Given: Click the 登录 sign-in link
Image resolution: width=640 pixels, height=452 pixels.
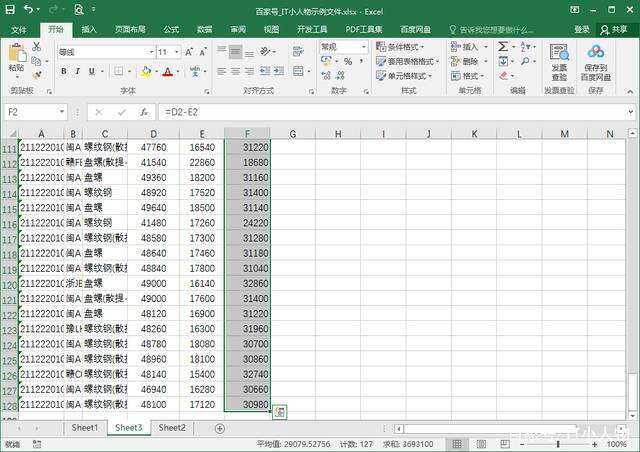Looking at the screenshot, I should coord(582,29).
